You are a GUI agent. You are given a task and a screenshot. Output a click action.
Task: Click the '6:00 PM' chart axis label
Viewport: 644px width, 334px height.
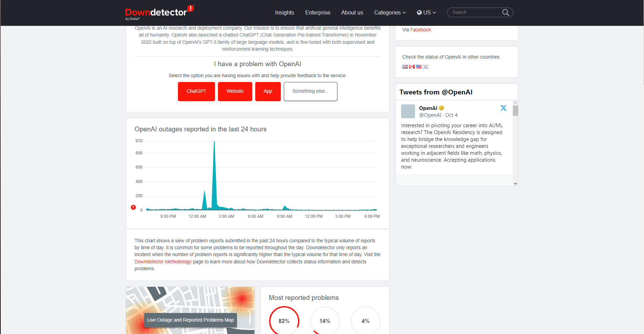372,216
